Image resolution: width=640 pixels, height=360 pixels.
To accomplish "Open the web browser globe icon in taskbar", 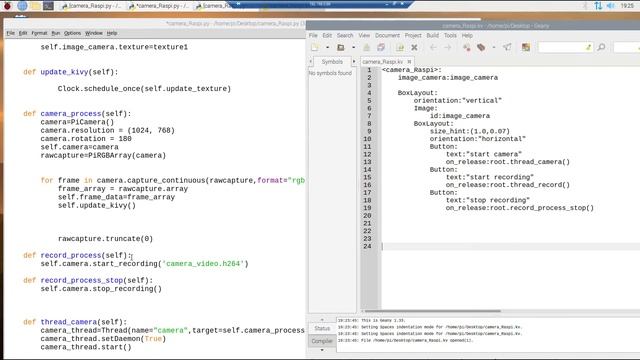I will [22, 6].
